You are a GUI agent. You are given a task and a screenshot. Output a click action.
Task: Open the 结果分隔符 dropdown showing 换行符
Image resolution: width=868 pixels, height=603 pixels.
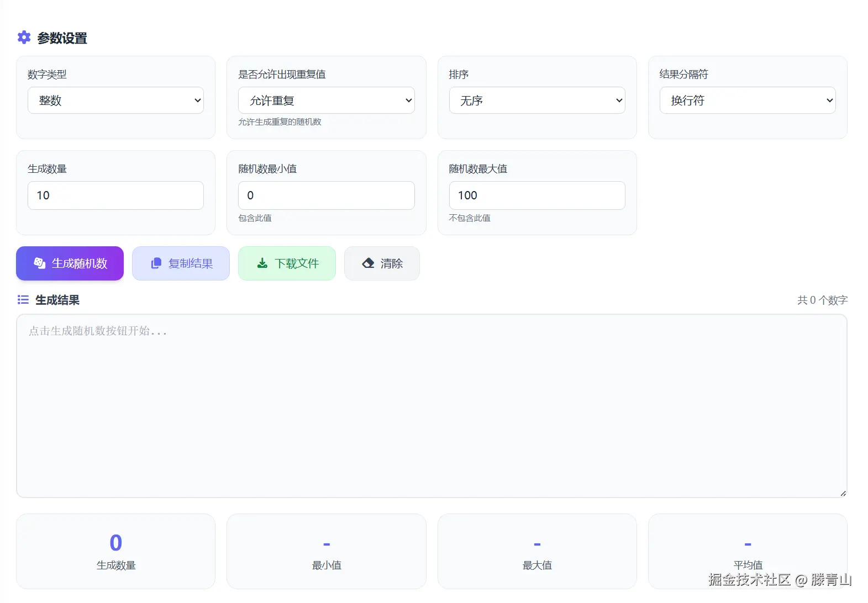pyautogui.click(x=748, y=100)
